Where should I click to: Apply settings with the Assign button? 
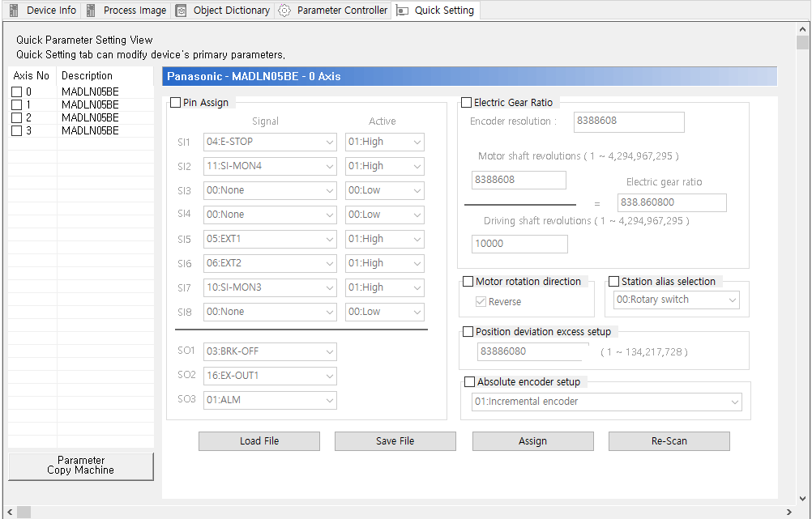pos(533,440)
